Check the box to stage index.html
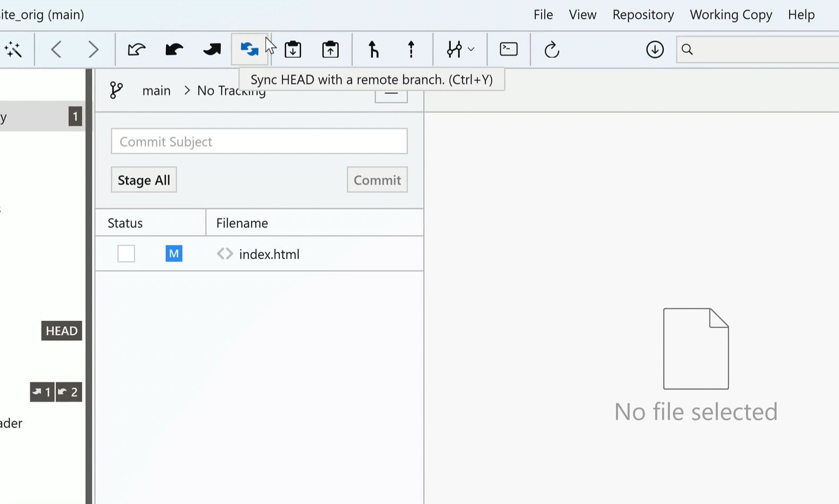Screen dimensions: 839x504 click(x=126, y=254)
